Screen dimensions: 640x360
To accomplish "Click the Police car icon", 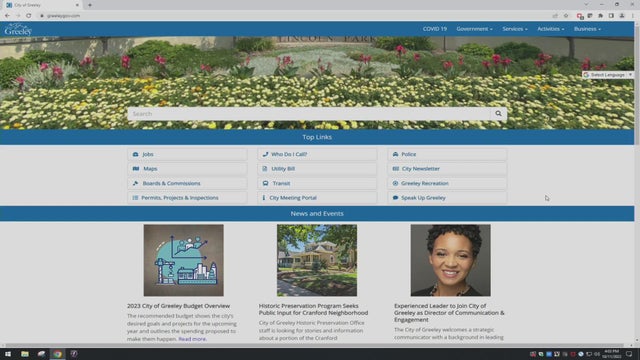I will [395, 154].
